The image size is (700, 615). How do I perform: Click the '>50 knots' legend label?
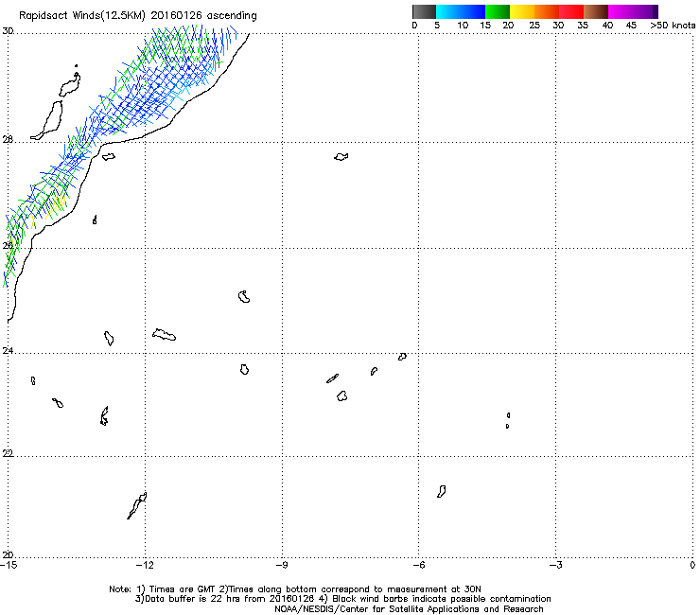click(673, 26)
